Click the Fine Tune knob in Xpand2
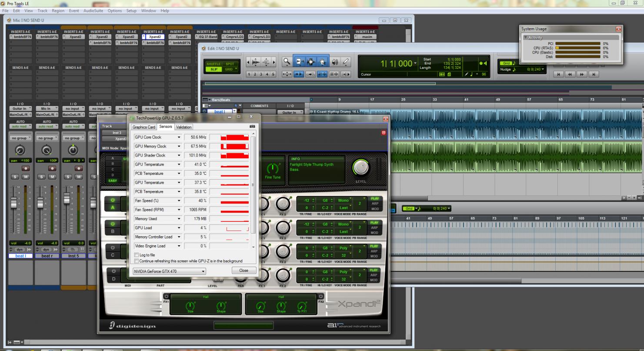This screenshot has height=351, width=644. [273, 168]
